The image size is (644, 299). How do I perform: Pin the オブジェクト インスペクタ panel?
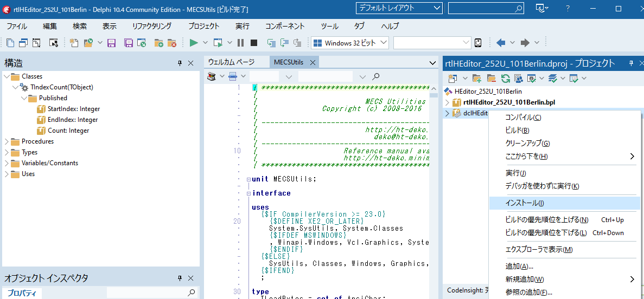[180, 278]
